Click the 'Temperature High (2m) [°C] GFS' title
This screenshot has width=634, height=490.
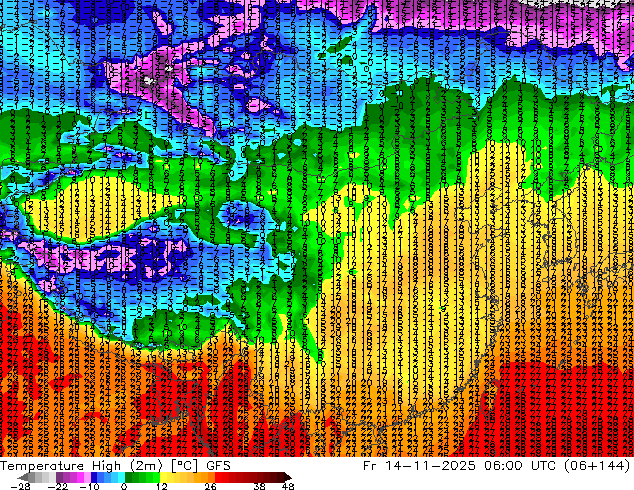click(x=115, y=466)
